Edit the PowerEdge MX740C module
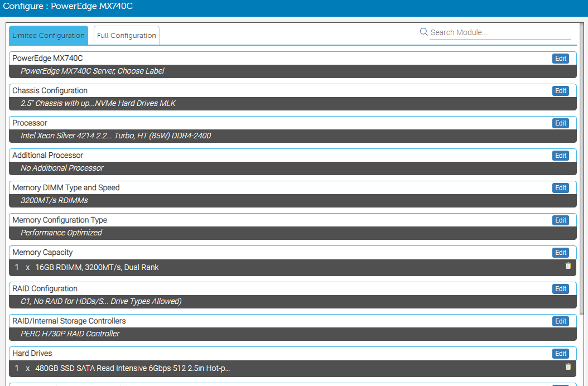Image resolution: width=588 pixels, height=386 pixels. click(x=561, y=59)
